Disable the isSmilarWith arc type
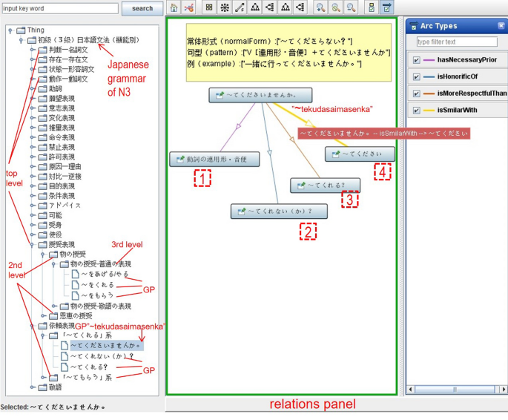 (416, 110)
